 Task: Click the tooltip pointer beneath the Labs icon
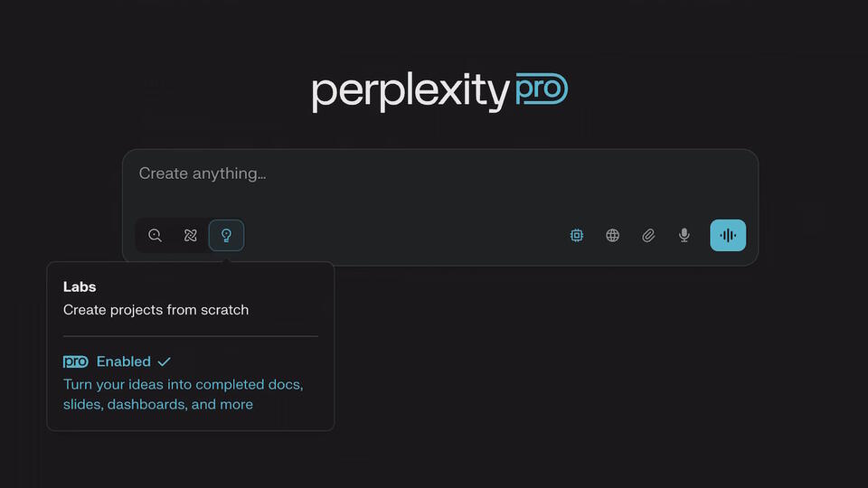(x=226, y=260)
